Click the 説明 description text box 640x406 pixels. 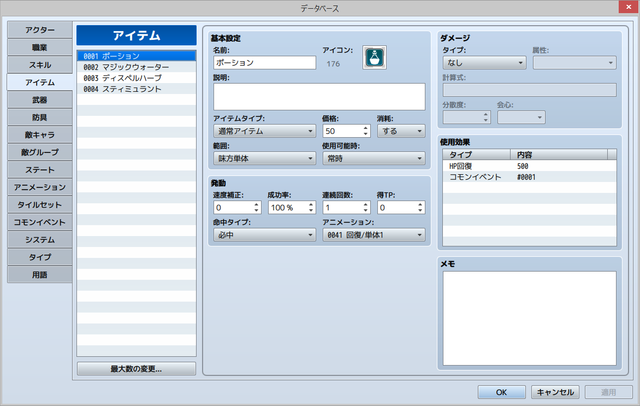tap(319, 97)
